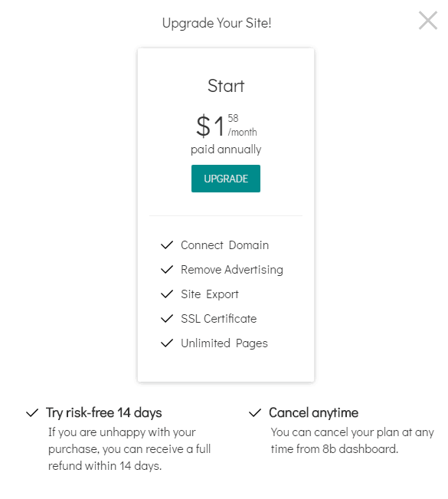Viewport: 448px width, 499px height.
Task: Click the Cancel anytime heading
Action: [x=313, y=412]
